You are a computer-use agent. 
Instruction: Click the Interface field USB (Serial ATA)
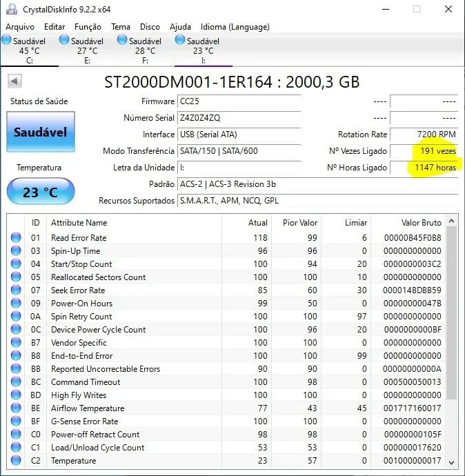pyautogui.click(x=239, y=135)
